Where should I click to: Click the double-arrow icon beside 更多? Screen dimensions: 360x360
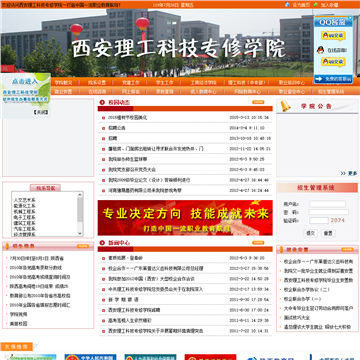[343, 174]
